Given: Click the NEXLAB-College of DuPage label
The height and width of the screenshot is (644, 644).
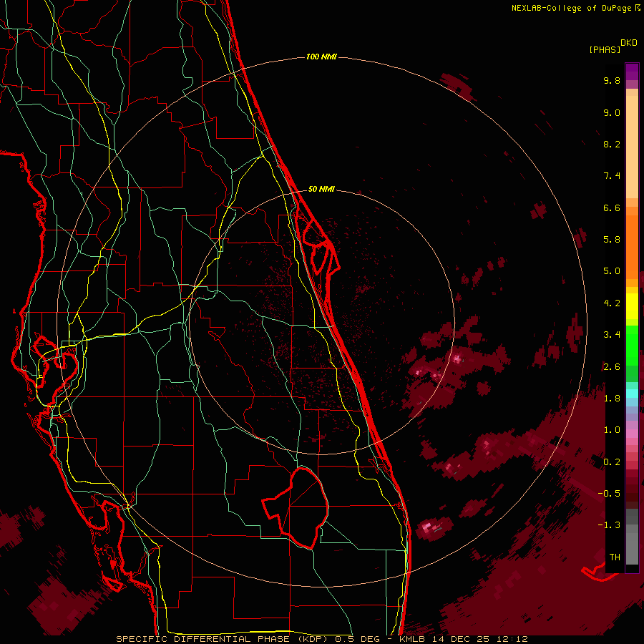Looking at the screenshot, I should click(571, 8).
